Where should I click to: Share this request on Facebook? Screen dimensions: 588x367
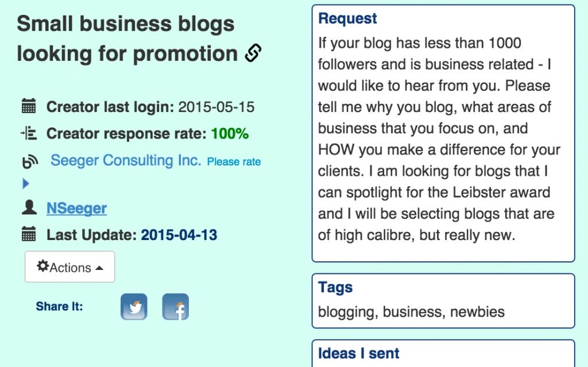[175, 307]
